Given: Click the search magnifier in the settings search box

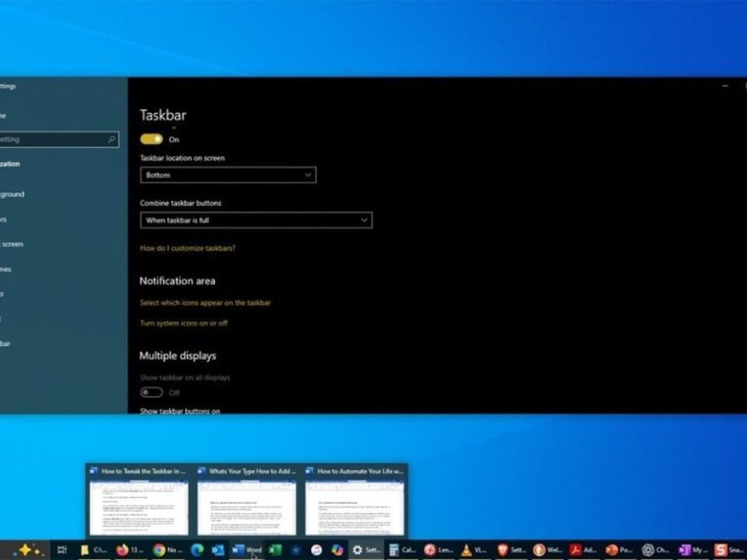Looking at the screenshot, I should pyautogui.click(x=112, y=139).
